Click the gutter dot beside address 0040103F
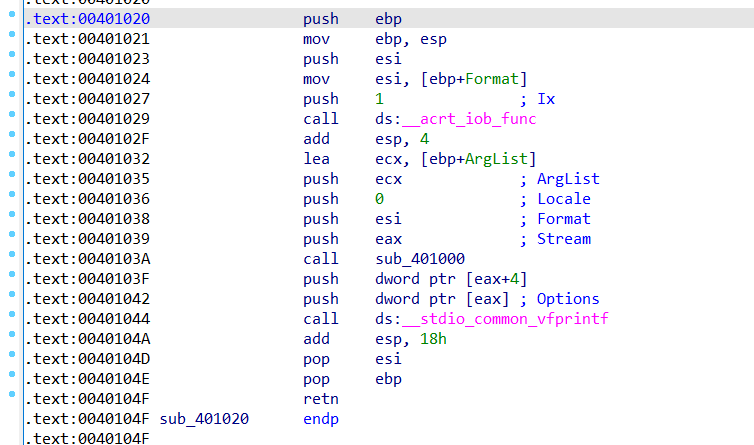754x445 pixels. pyautogui.click(x=10, y=279)
